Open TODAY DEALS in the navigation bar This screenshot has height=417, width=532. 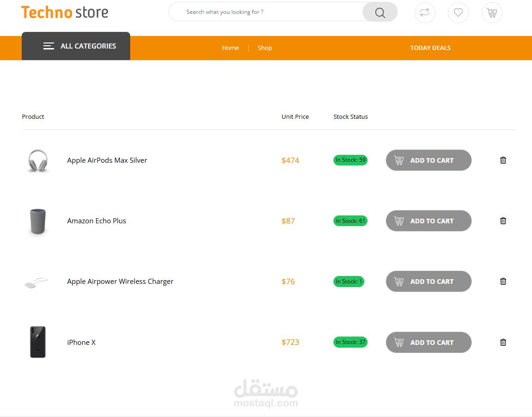(430, 48)
